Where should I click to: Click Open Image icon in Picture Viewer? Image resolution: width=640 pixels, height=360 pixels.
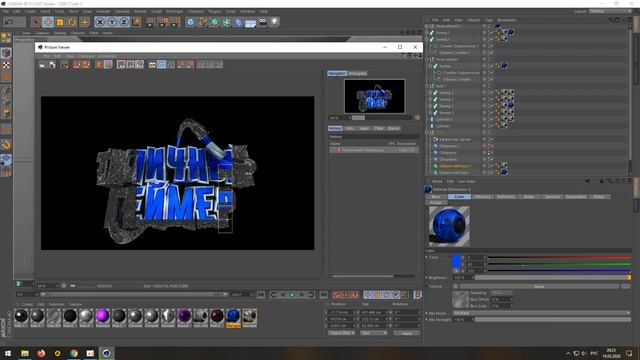pos(42,64)
